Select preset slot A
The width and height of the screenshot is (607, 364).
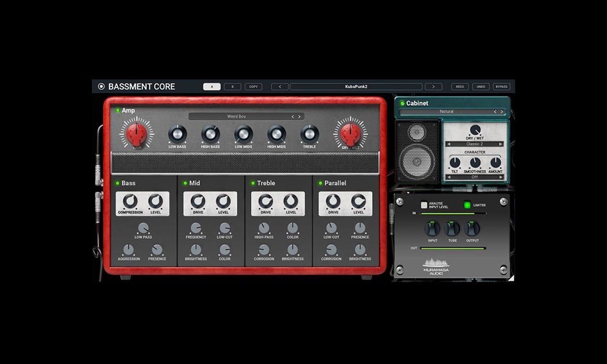pos(212,87)
